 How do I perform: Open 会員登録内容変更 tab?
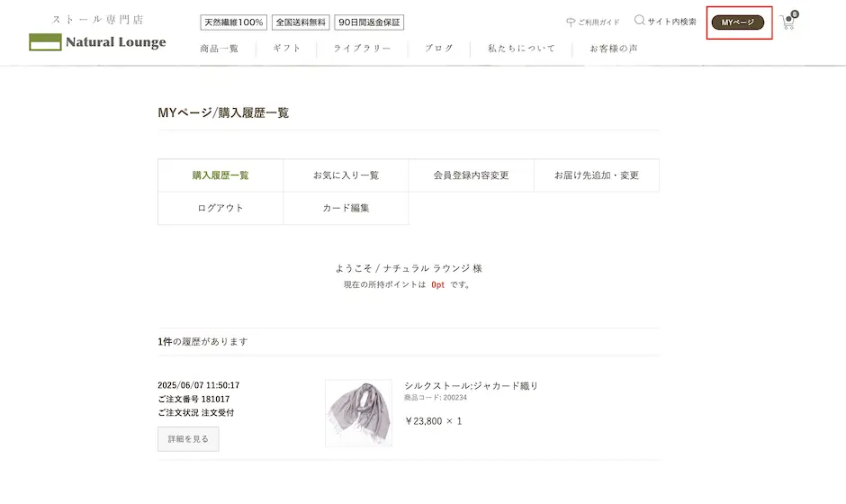pos(471,175)
